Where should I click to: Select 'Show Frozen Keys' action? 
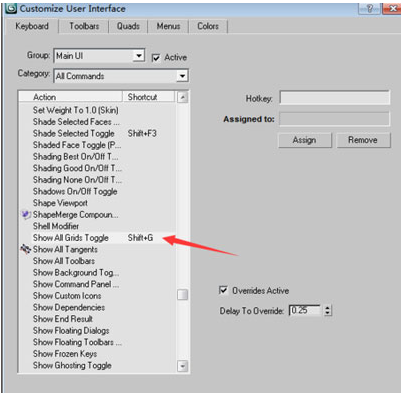point(65,354)
